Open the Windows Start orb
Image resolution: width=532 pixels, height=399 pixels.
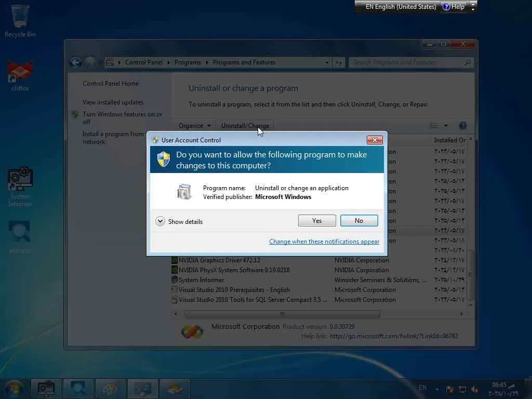click(14, 389)
